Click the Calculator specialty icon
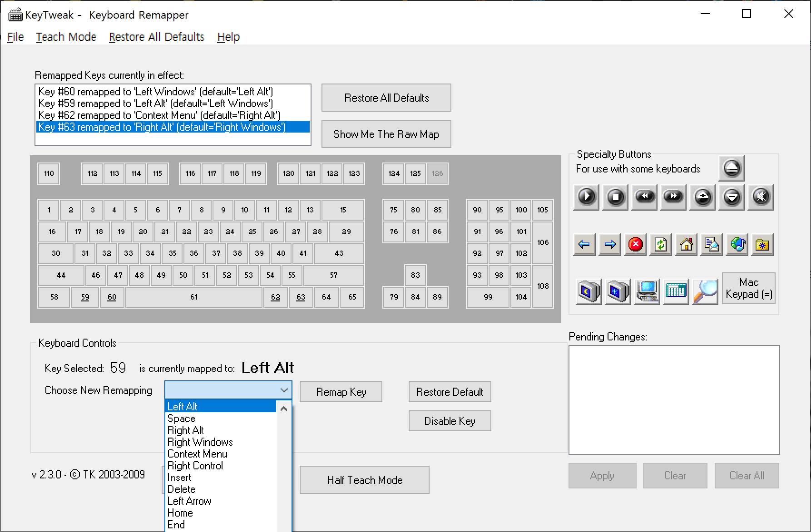The image size is (811, 532). pos(676,291)
